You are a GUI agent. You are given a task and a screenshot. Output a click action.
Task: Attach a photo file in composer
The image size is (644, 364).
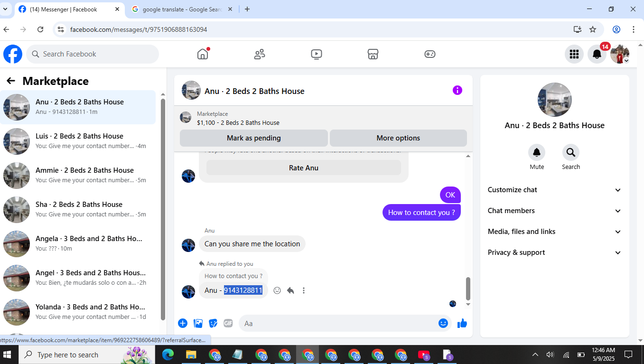coord(198,323)
